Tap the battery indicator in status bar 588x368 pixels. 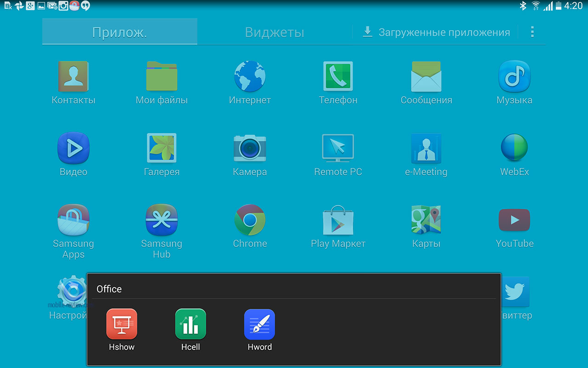click(559, 6)
